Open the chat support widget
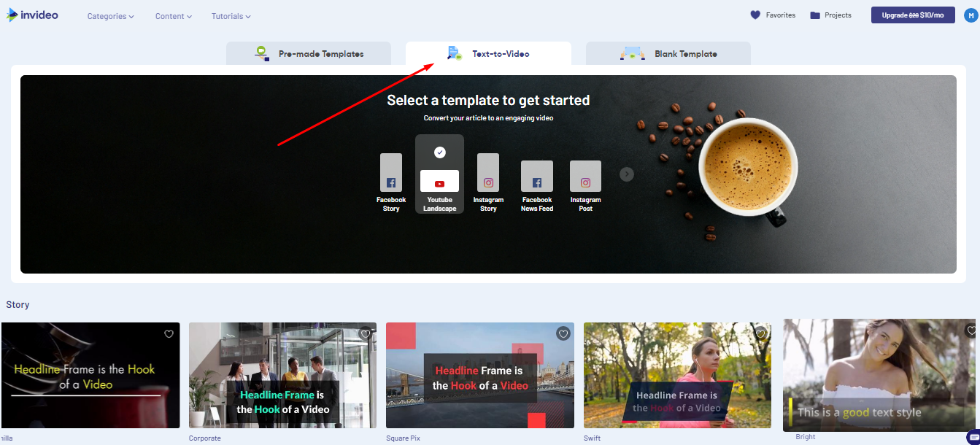Screen dimensions: 980x445 click(x=973, y=437)
